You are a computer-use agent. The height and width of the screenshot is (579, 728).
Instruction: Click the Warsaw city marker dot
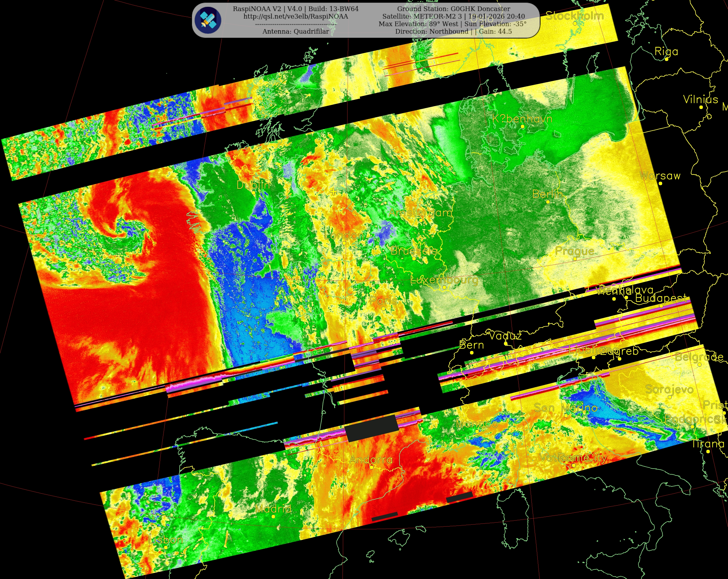[x=660, y=184]
